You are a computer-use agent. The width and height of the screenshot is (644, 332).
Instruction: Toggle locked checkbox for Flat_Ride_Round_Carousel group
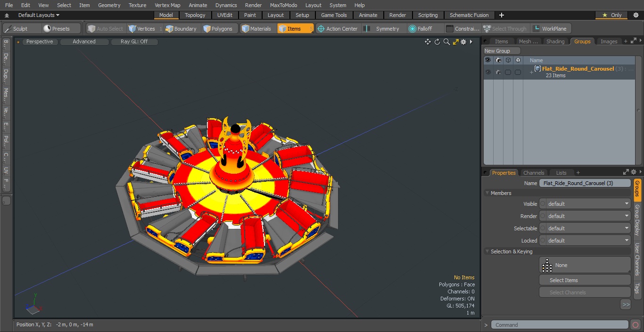(x=518, y=72)
